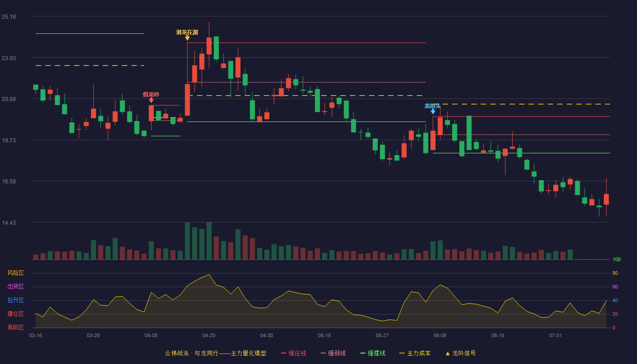Click the 16.58 price axis label

click(x=9, y=182)
